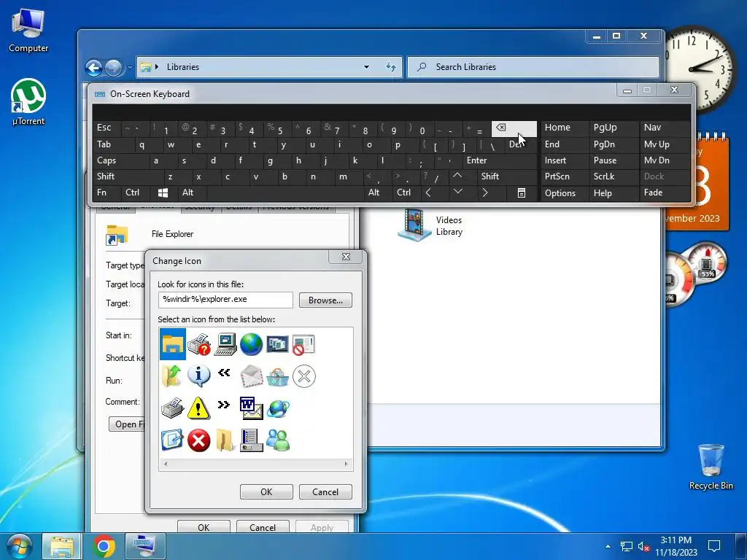The image size is (747, 560).
Task: Choose the old desktop computer icon
Action: pyautogui.click(x=225, y=344)
